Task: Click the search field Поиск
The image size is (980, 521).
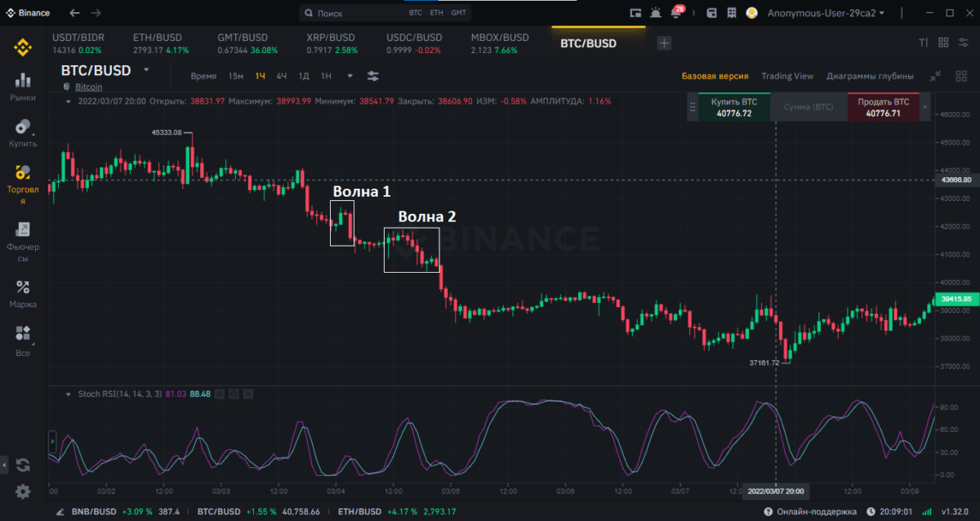Action: point(359,13)
